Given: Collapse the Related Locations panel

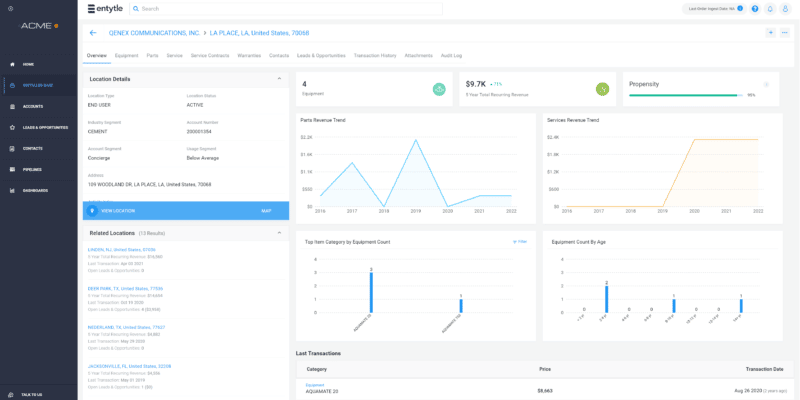Looking at the screenshot, I should (279, 233).
